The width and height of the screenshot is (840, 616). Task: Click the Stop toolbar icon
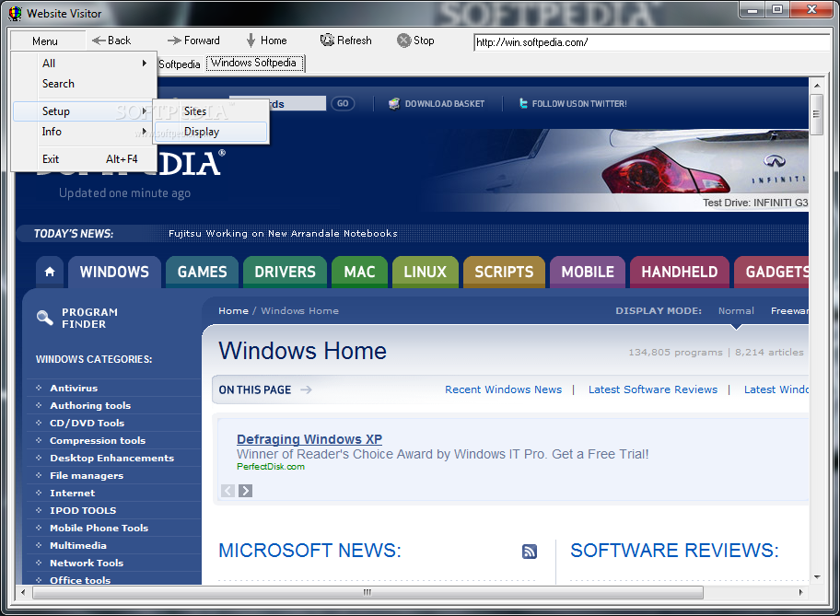pyautogui.click(x=404, y=41)
